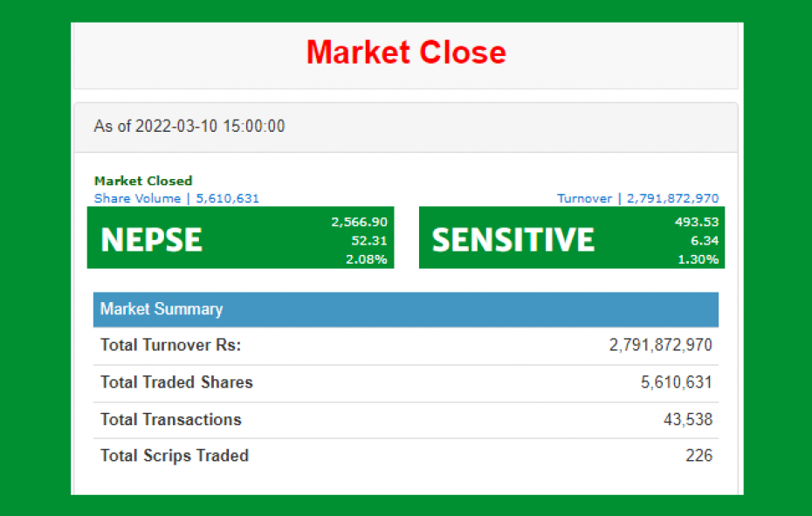812x516 pixels.
Task: Click the Total Transactions row label
Action: click(171, 419)
